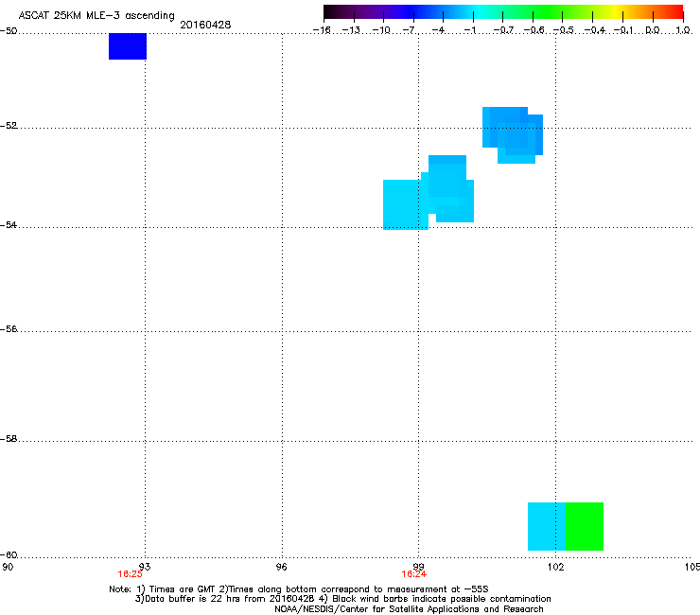This screenshot has height=615, width=700.
Task: Click the -0.1 value on the color scale
Action: (624, 30)
